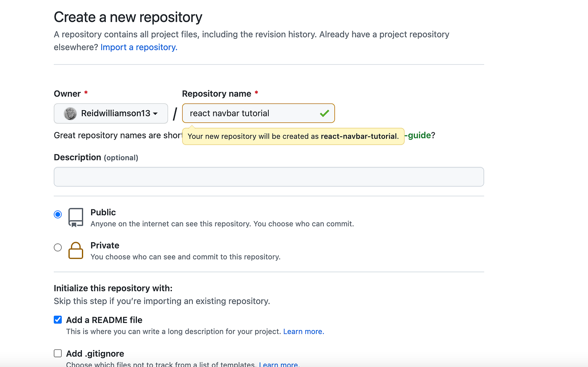Click the Create a new repository heading
Screen dimensions: 588x367
click(x=128, y=17)
